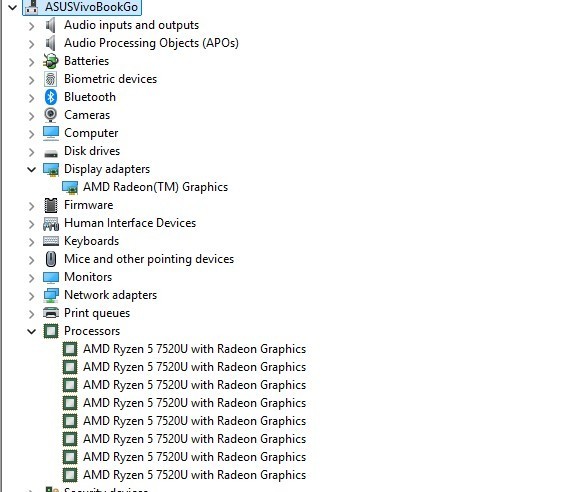Screen dimensions: 574x492
Task: Click the Keyboards category icon
Action: 51,241
